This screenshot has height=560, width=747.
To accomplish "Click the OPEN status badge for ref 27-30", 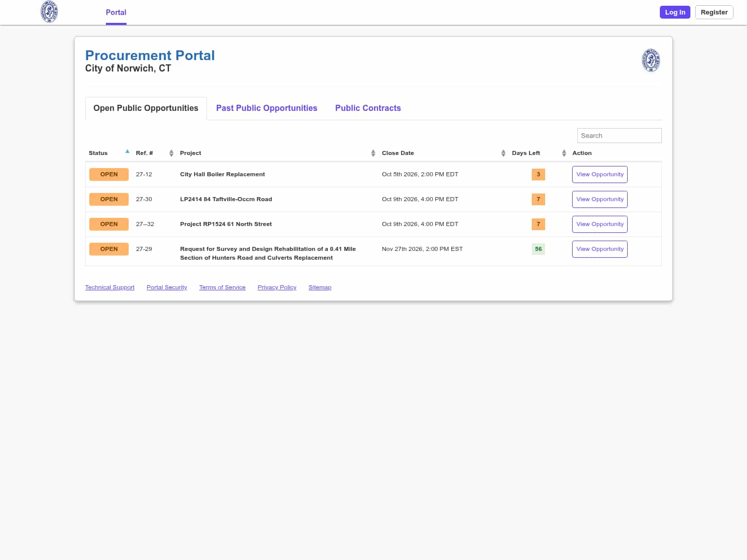I will (x=109, y=200).
